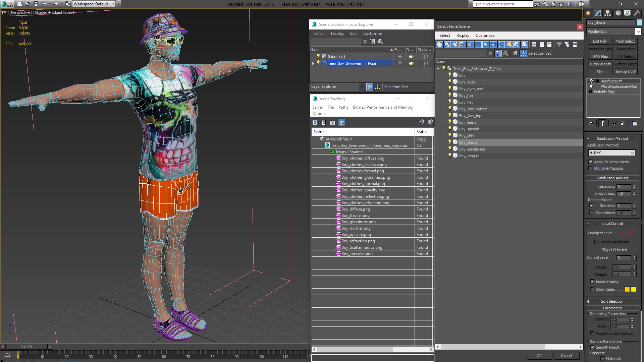Click Show End Result toggle under modifier stack
Screen dimensions: 644x362
pos(603,123)
